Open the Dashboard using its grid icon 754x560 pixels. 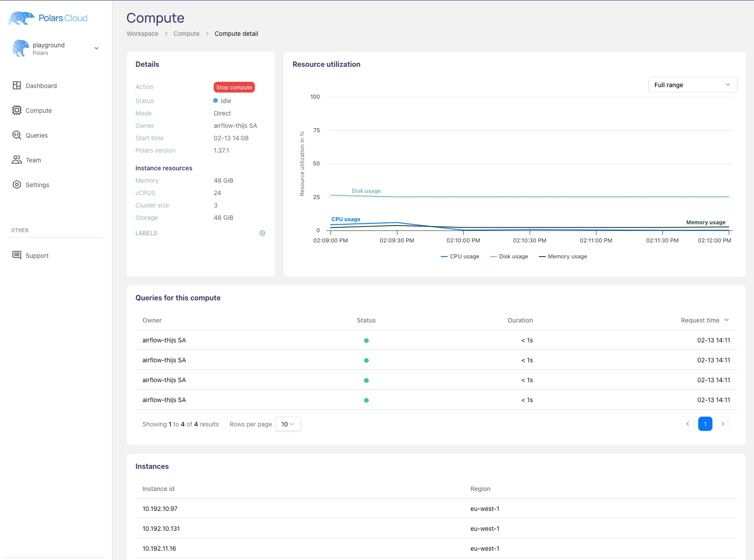point(16,85)
